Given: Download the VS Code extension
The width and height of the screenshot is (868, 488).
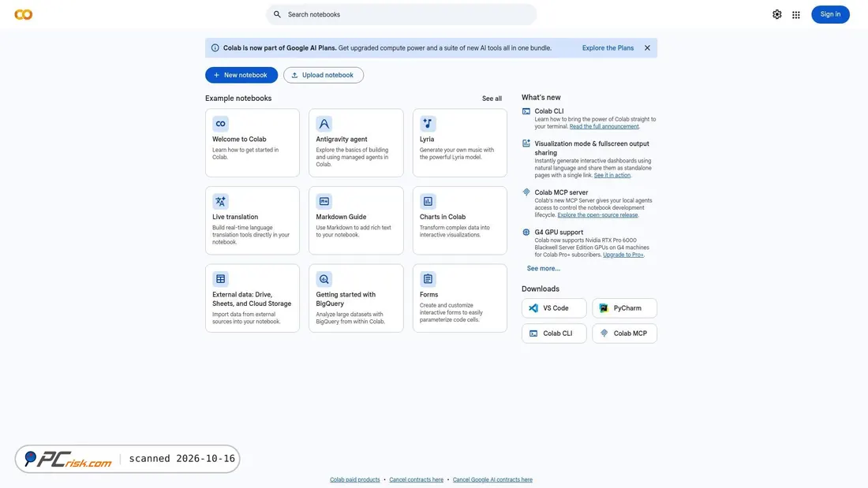Looking at the screenshot, I should (x=554, y=308).
